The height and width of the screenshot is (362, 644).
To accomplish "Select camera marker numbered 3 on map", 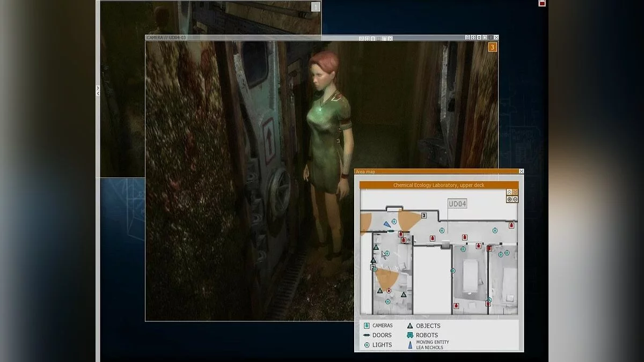I will click(x=424, y=216).
